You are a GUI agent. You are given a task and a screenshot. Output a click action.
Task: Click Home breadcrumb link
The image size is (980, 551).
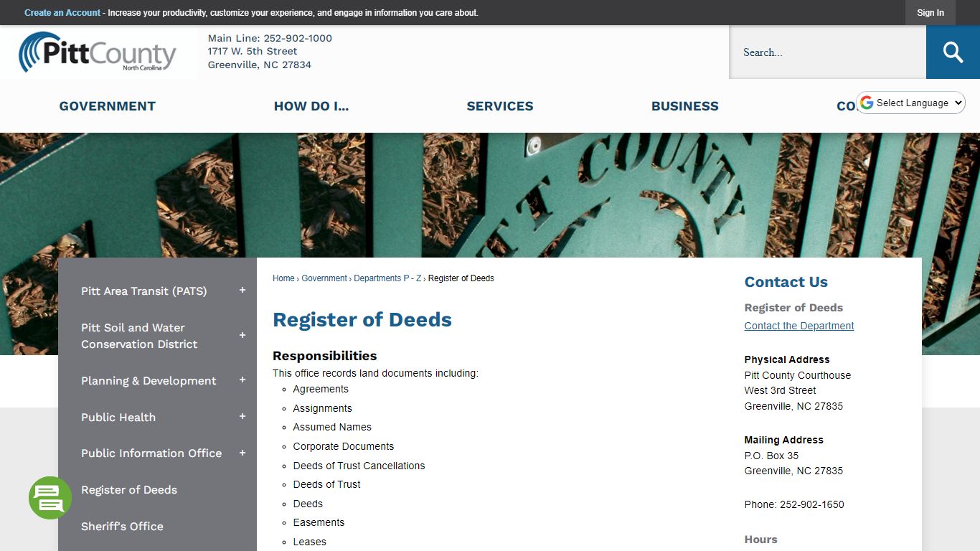tap(283, 278)
